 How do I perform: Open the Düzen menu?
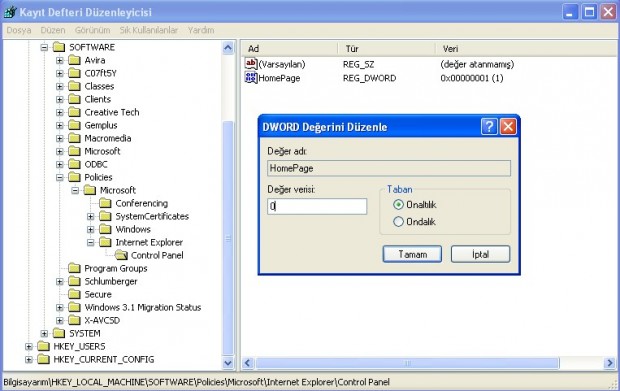point(53,30)
